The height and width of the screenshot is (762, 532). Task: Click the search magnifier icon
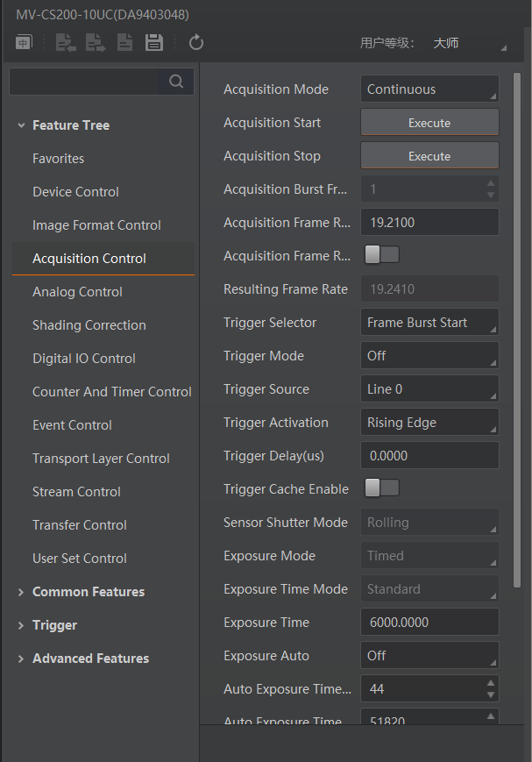[x=176, y=82]
